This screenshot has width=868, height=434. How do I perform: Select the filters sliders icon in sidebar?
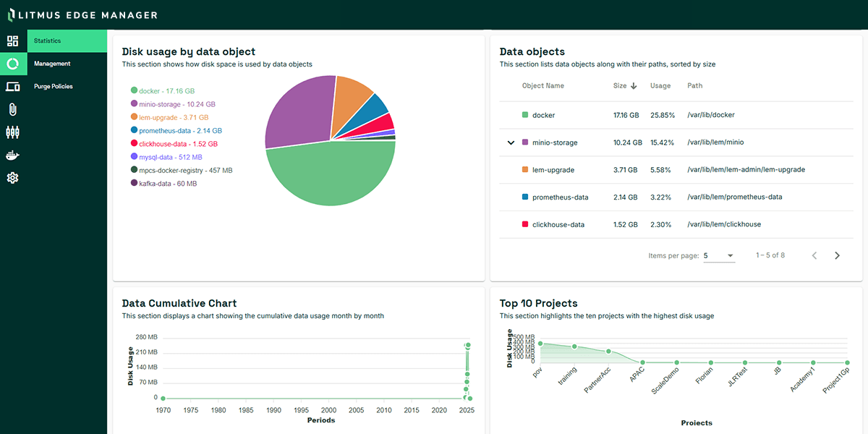12,132
